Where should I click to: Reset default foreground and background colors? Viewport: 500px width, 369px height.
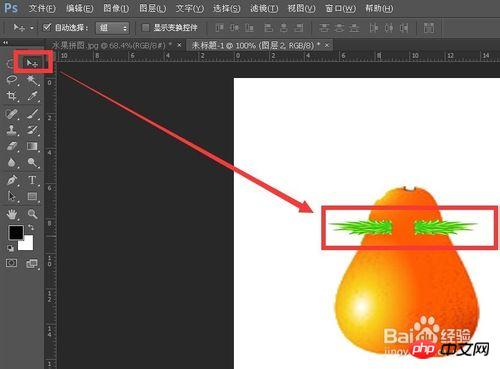(x=10, y=248)
